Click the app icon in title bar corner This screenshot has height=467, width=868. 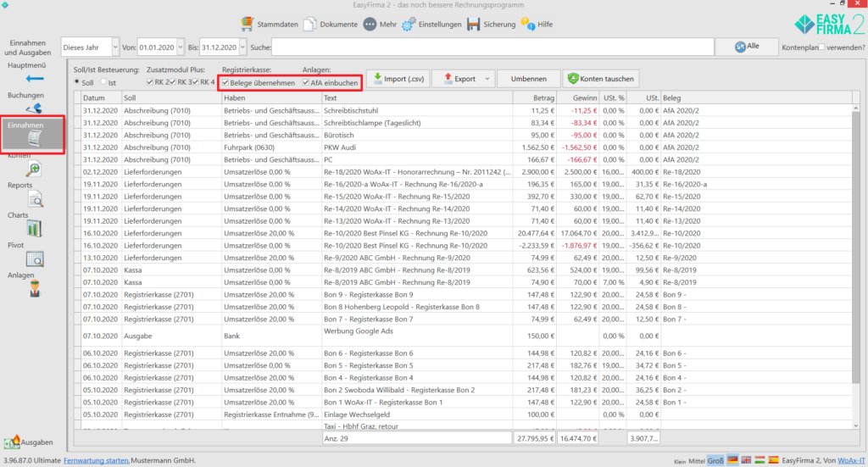(x=5, y=5)
